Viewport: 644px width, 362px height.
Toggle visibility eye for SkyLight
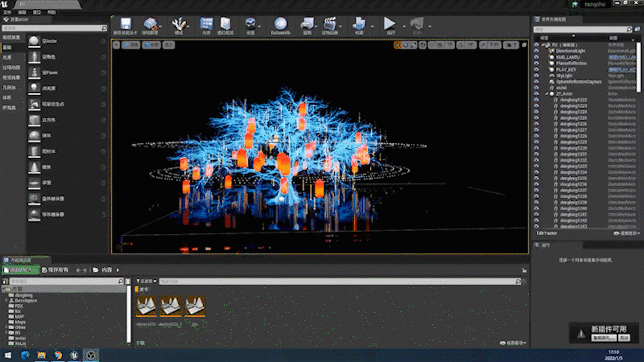coord(537,76)
